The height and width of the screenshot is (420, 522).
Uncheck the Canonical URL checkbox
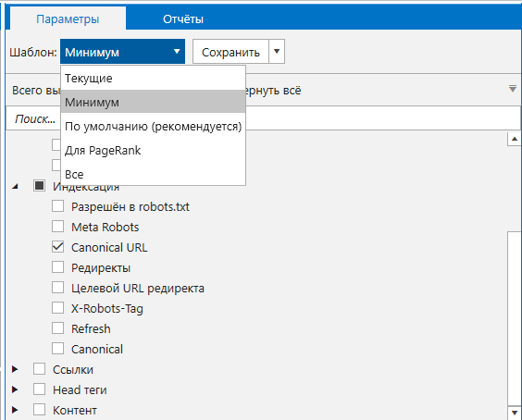58,247
